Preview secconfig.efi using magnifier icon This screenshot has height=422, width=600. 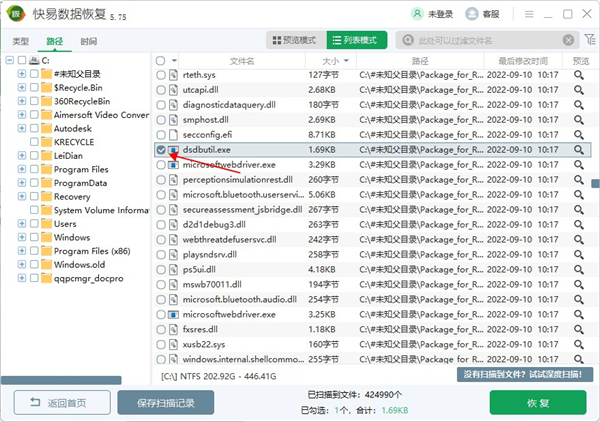tap(579, 135)
